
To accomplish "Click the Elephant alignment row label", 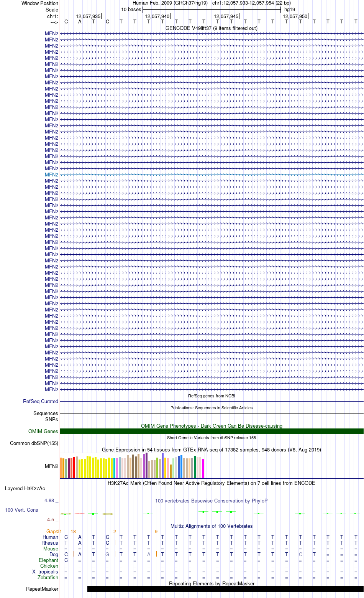I will [x=48, y=560].
